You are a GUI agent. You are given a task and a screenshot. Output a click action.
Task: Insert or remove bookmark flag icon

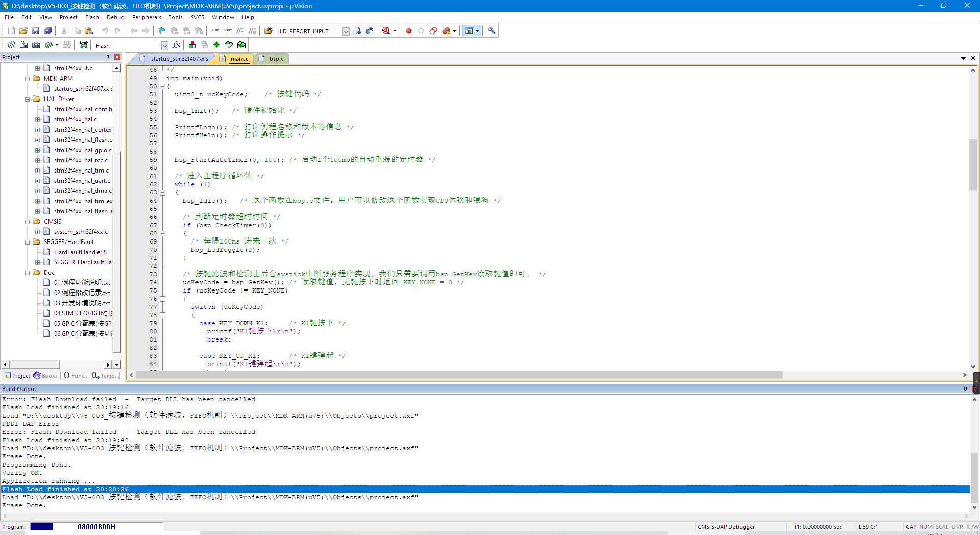tap(162, 31)
